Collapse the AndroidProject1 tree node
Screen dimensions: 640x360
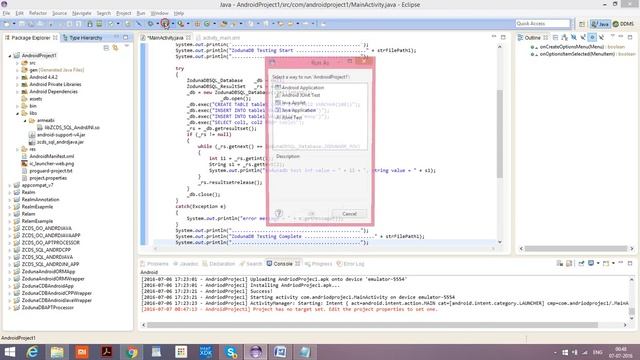tap(10, 56)
